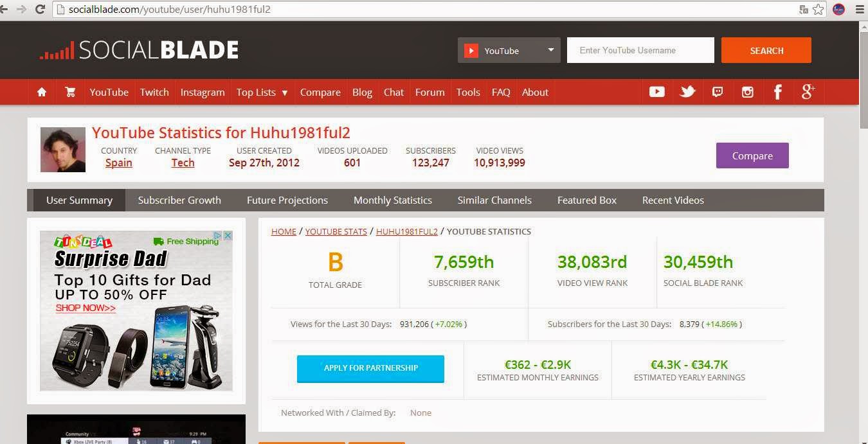This screenshot has width=868, height=444.
Task: Open the Instagram camera icon
Action: point(747,92)
